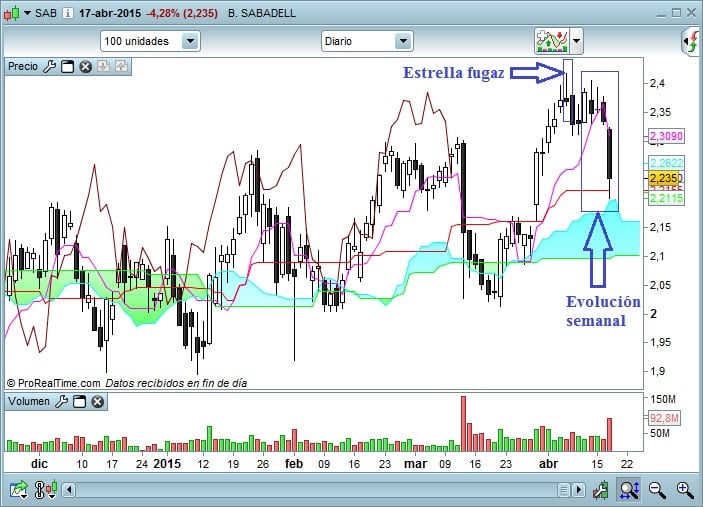Click the chain link charts icon
Screen dimensions: 703x507
46,490
